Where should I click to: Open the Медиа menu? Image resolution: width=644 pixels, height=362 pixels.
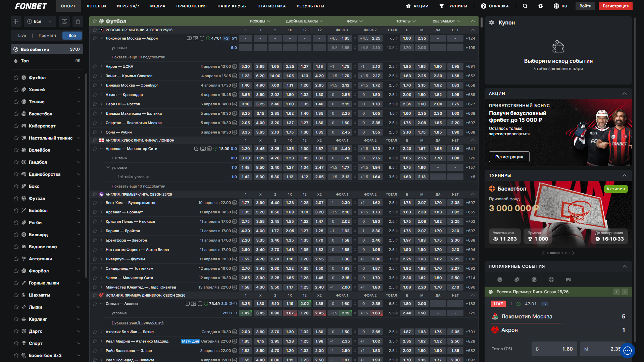point(158,6)
